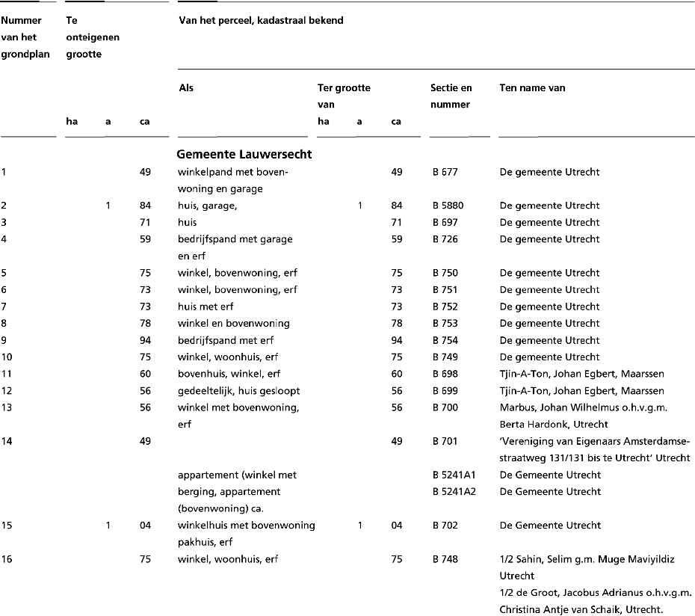
Task: Click 'winkelpand met boven-' description
Action: [232, 172]
